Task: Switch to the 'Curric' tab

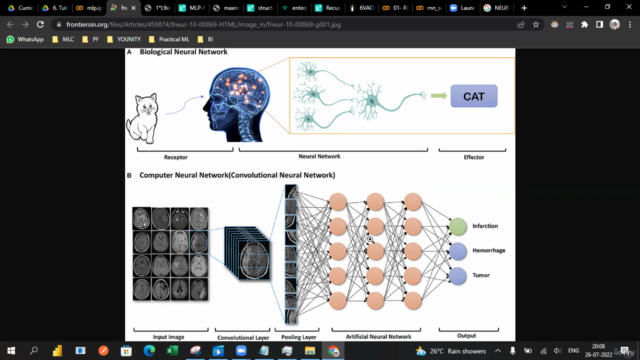Action: (20, 8)
